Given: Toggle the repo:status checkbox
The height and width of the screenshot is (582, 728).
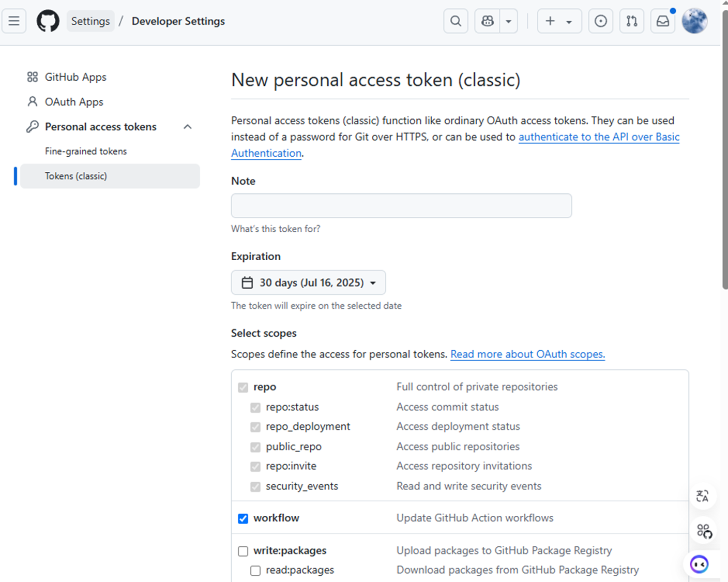Looking at the screenshot, I should [x=255, y=407].
